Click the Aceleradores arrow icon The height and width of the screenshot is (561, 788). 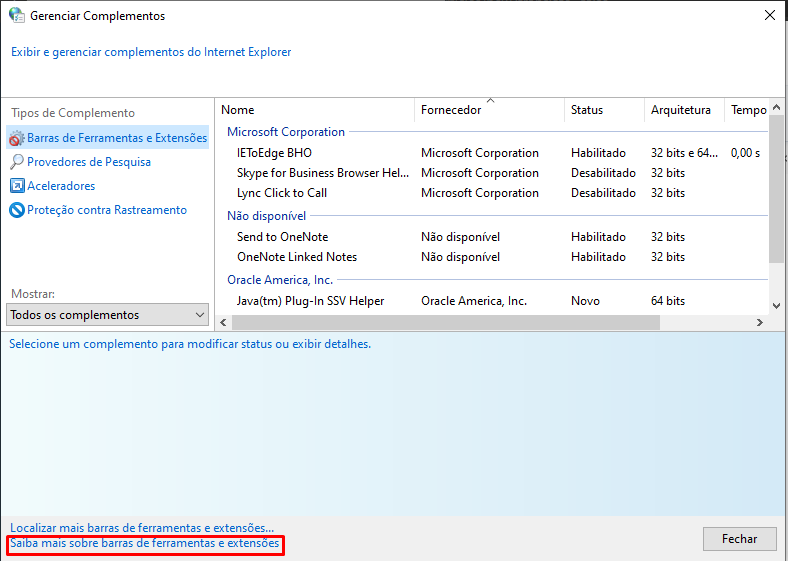click(x=17, y=186)
